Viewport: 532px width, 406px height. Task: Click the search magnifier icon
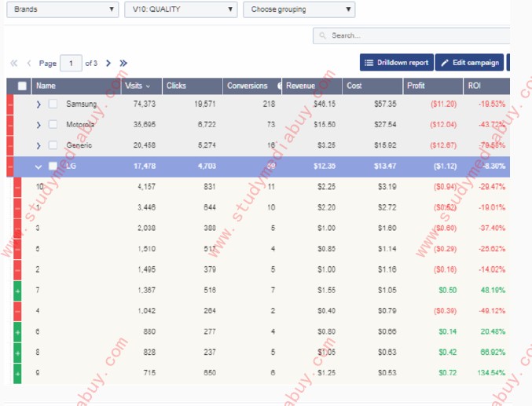(x=323, y=35)
